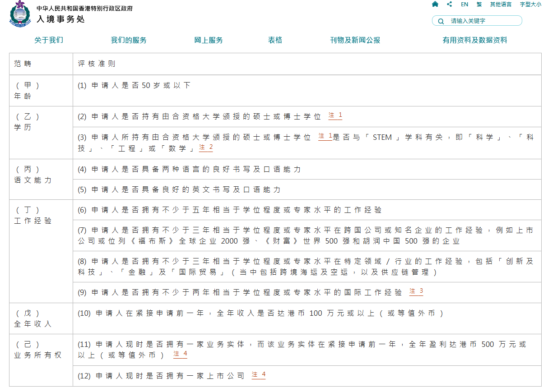Screen dimensions: 548x392
Task: Open the 我们的服务 menu
Action: coord(129,40)
